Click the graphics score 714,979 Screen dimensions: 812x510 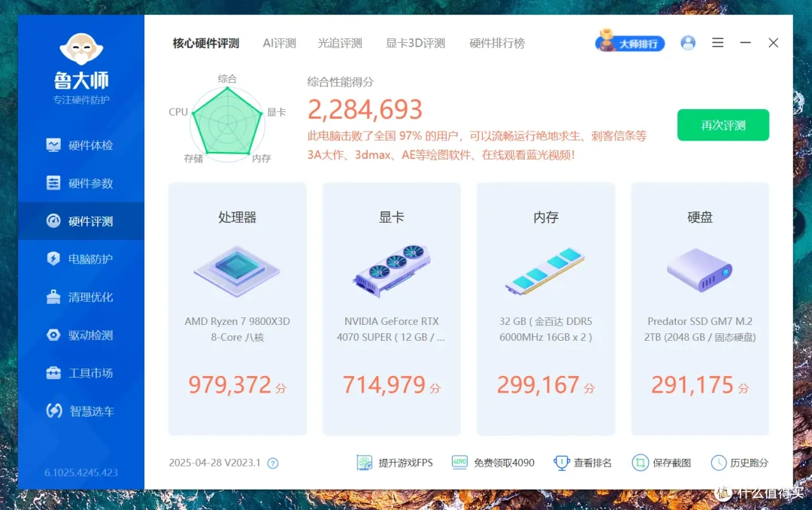(x=383, y=384)
